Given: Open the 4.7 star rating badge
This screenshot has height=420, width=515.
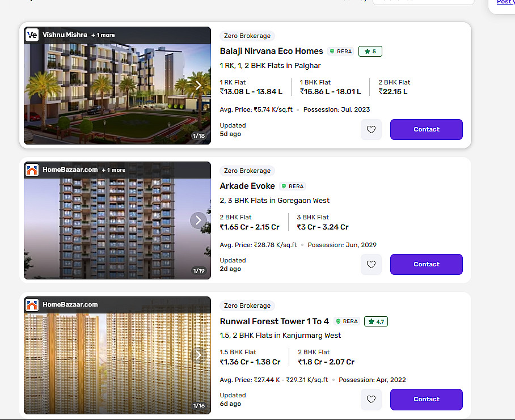Looking at the screenshot, I should pyautogui.click(x=376, y=321).
